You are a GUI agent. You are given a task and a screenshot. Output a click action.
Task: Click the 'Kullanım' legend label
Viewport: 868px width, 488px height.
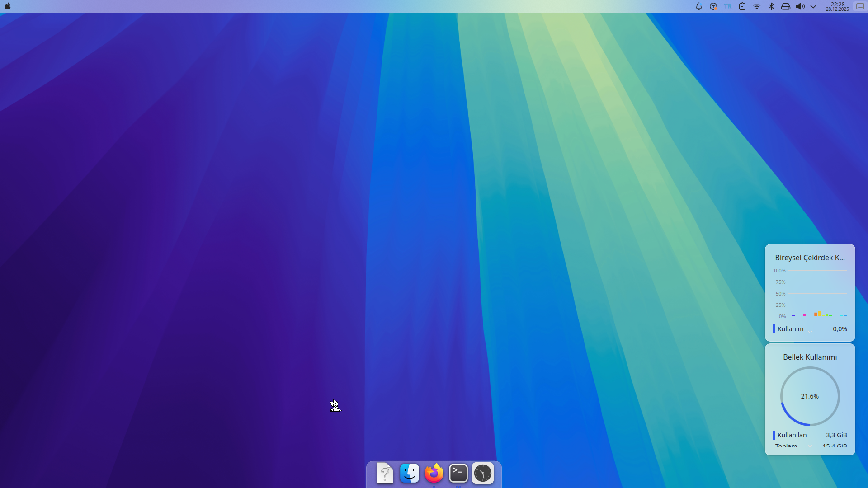click(x=790, y=329)
